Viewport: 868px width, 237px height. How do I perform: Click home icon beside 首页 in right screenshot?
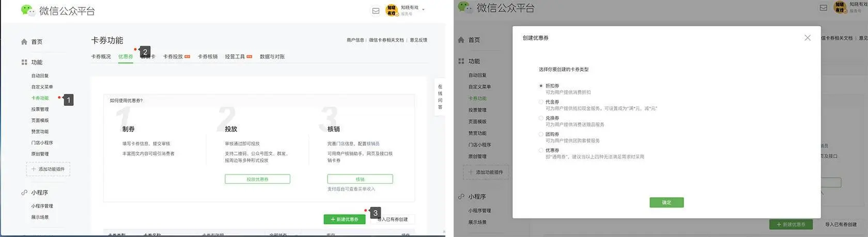pyautogui.click(x=461, y=40)
